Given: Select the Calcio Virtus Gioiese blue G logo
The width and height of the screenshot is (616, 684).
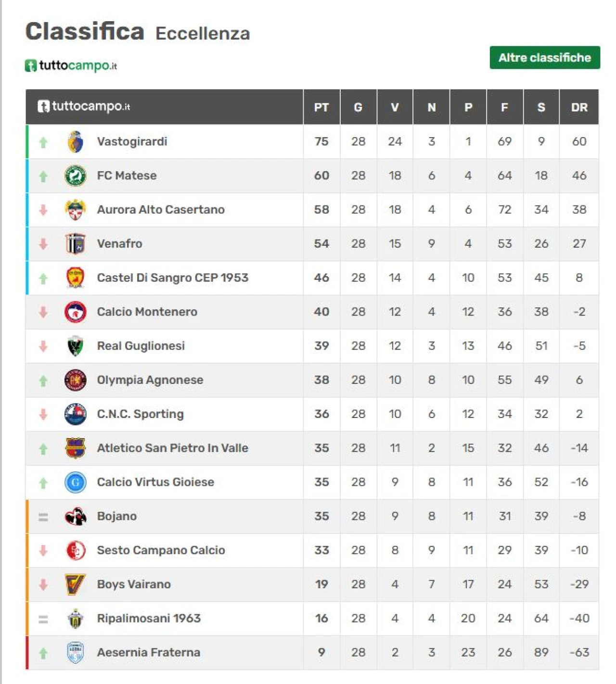Looking at the screenshot, I should 76,482.
